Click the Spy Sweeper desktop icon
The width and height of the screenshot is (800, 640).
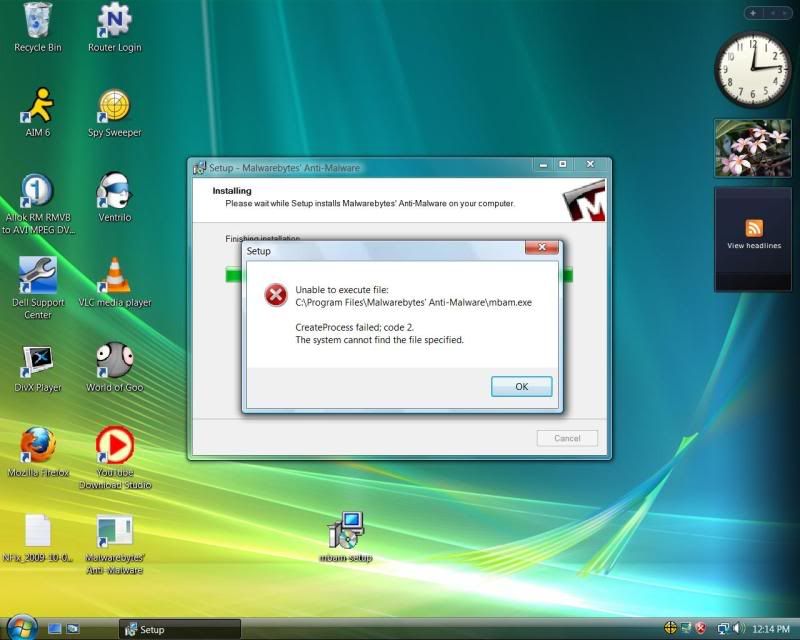click(x=114, y=113)
